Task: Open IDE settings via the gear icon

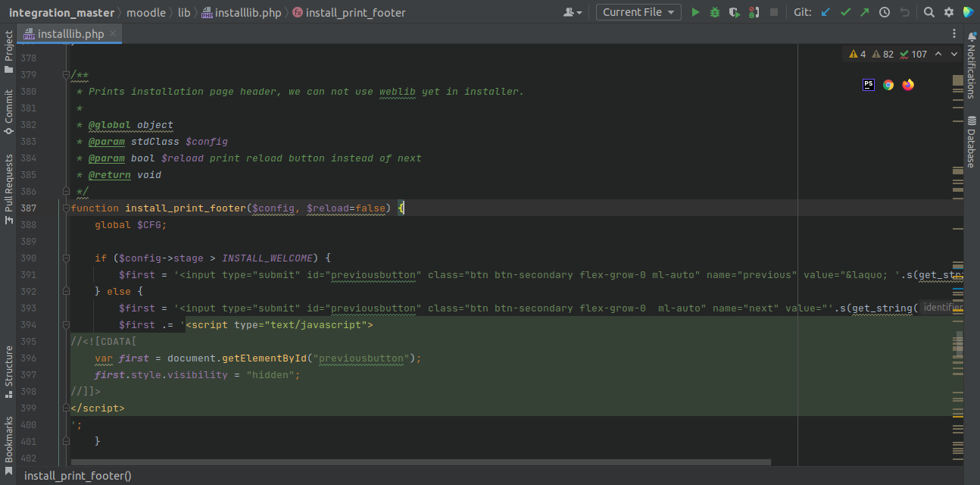Action: pos(949,12)
